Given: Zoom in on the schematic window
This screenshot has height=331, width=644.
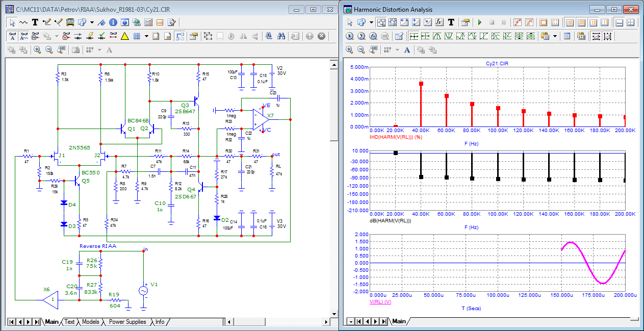Looking at the screenshot, I should (x=37, y=50).
